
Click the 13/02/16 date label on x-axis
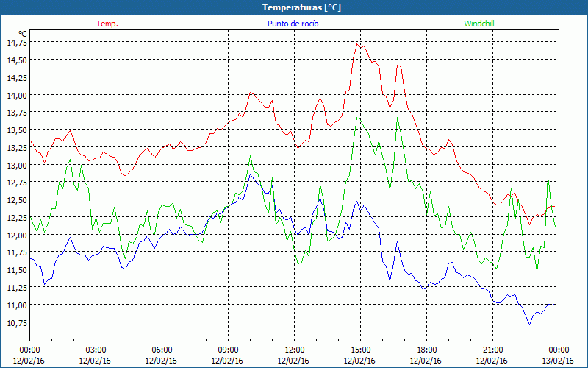(x=559, y=361)
